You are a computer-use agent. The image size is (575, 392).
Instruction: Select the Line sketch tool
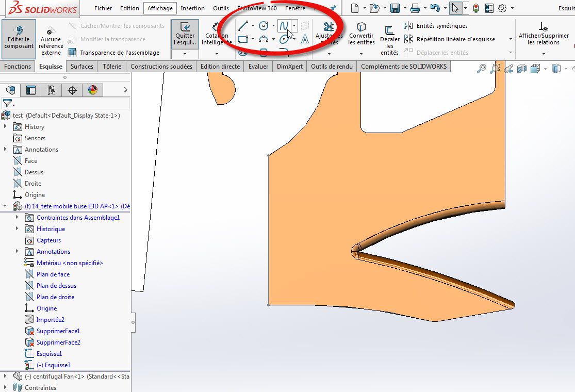(243, 26)
